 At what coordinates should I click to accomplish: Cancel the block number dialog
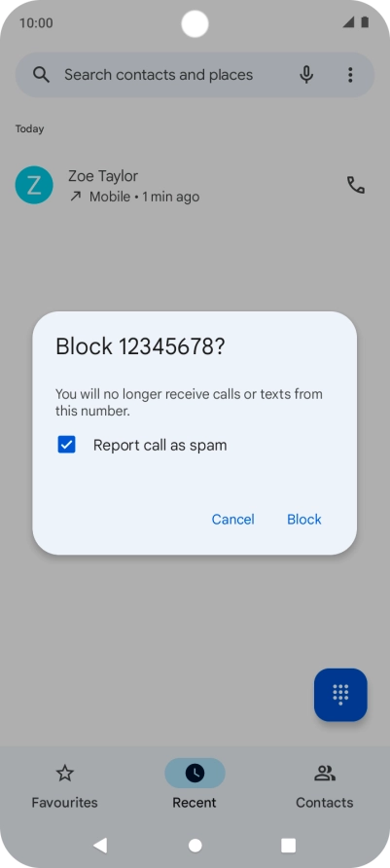[232, 520]
